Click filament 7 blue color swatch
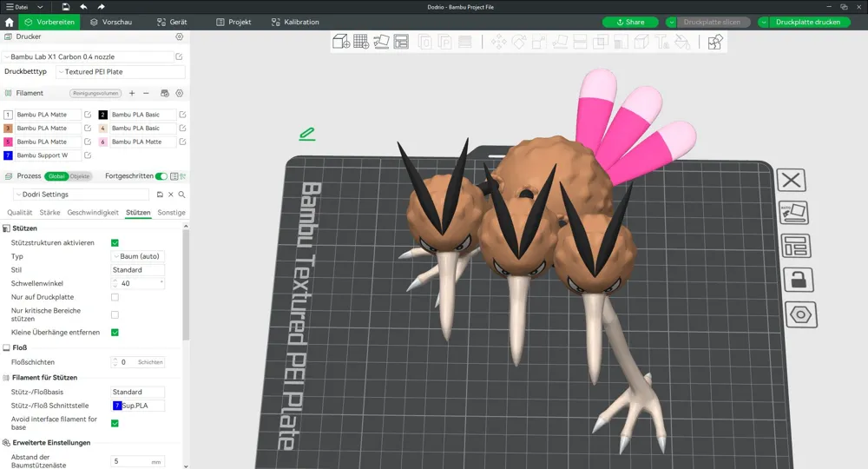The height and width of the screenshot is (469, 868). [x=8, y=155]
